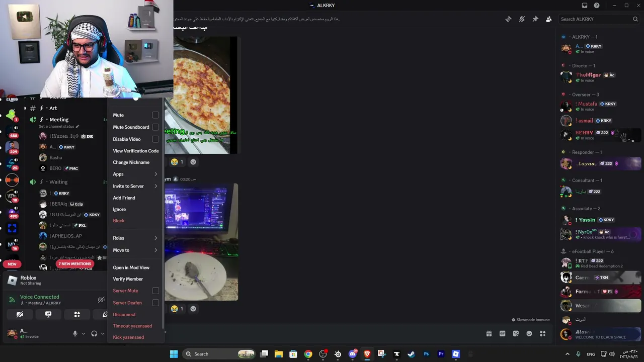
Task: Open the pizza image thumbnail
Action: [201, 96]
